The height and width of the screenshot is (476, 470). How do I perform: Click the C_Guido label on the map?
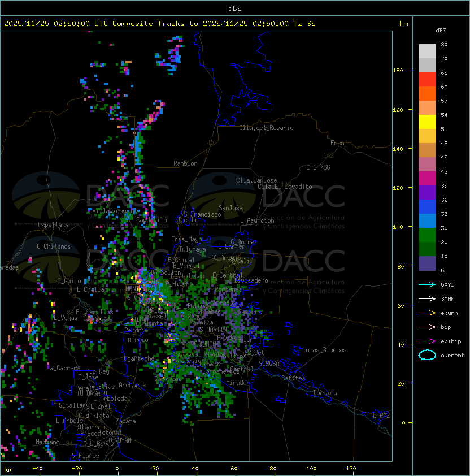[69, 281]
